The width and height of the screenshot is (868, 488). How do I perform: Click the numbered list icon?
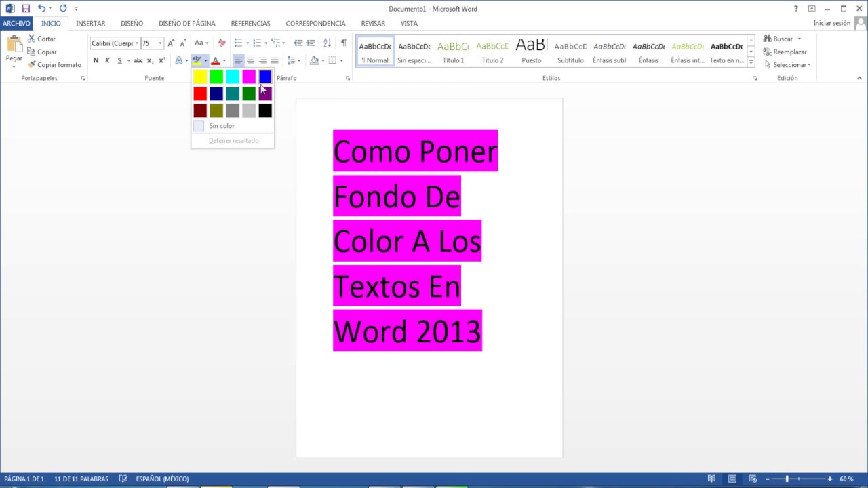[257, 43]
